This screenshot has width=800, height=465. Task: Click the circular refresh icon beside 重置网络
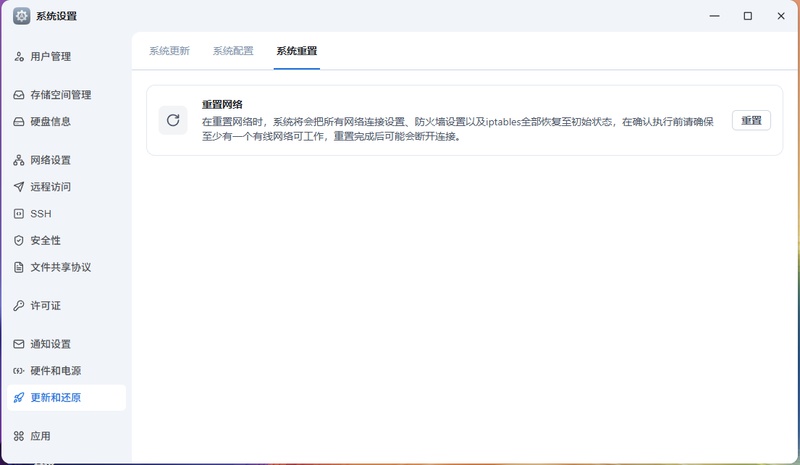(x=173, y=120)
